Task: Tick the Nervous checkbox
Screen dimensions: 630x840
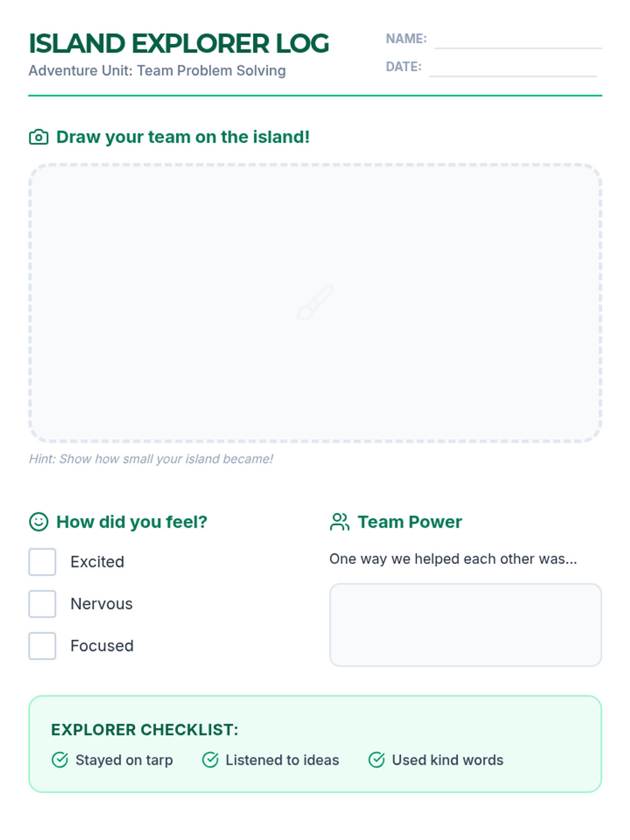Action: tap(43, 604)
